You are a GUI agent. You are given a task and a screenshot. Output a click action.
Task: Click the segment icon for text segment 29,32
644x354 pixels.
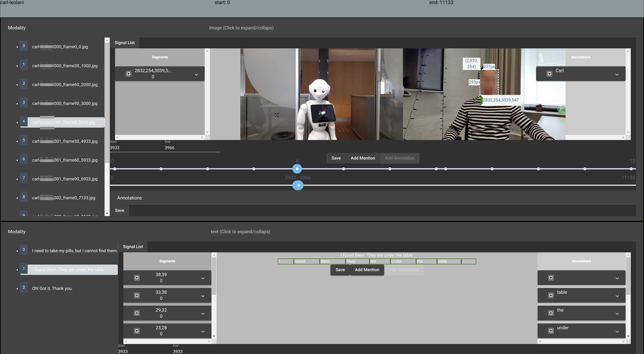pyautogui.click(x=137, y=313)
